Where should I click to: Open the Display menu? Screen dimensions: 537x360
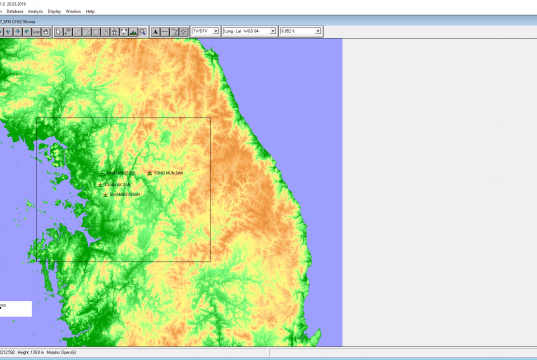coord(54,11)
